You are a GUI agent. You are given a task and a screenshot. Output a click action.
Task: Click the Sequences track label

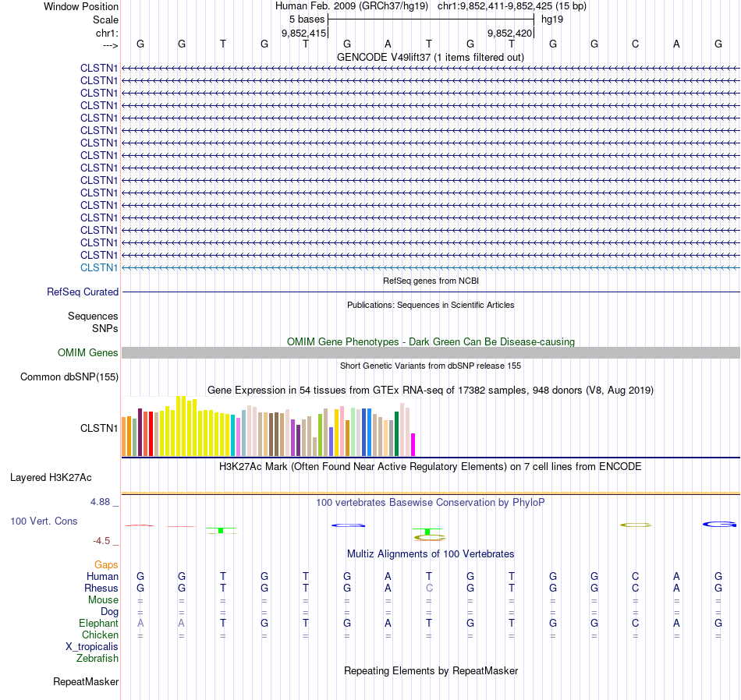[93, 316]
